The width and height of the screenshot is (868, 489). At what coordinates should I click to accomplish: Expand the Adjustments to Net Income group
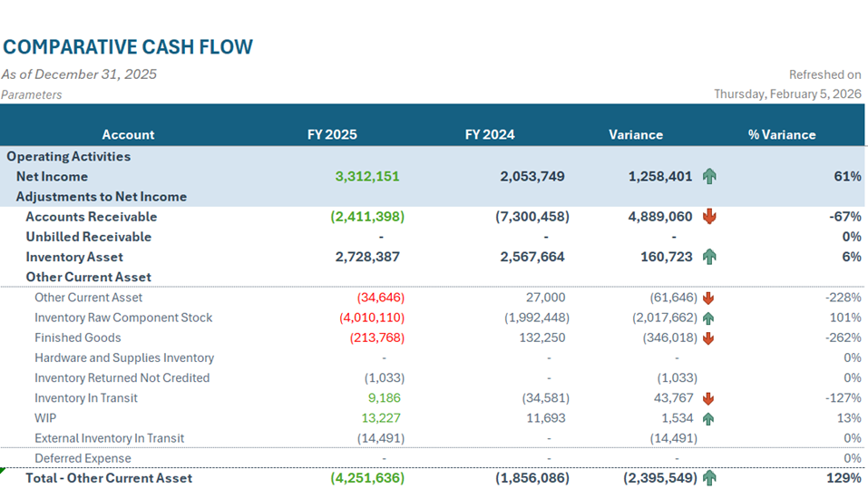tap(102, 197)
